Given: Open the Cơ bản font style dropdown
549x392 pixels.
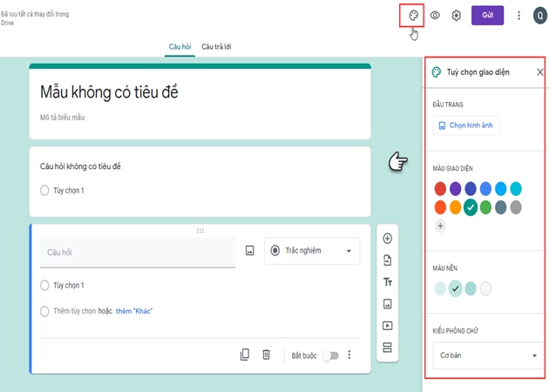Looking at the screenshot, I should pos(488,355).
